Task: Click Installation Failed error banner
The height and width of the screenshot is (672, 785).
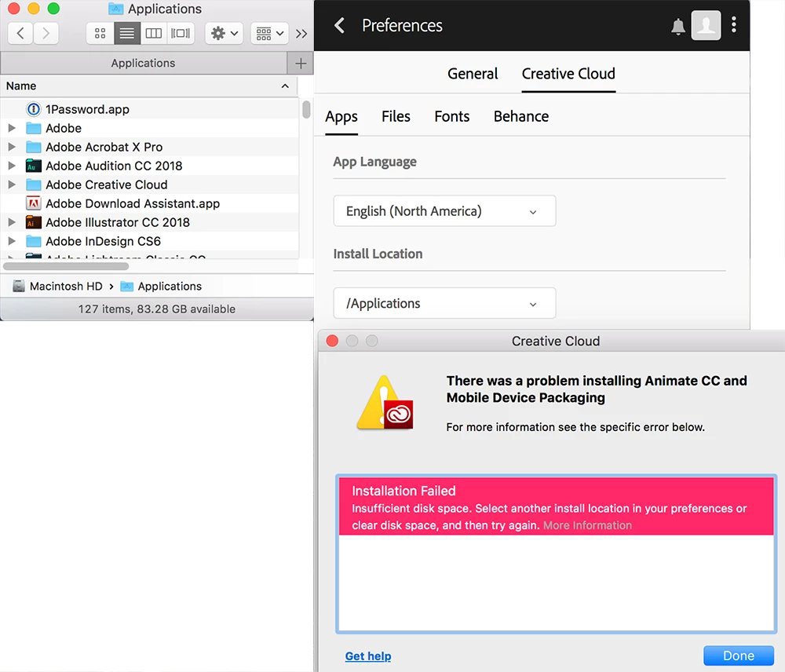Action: (556, 506)
